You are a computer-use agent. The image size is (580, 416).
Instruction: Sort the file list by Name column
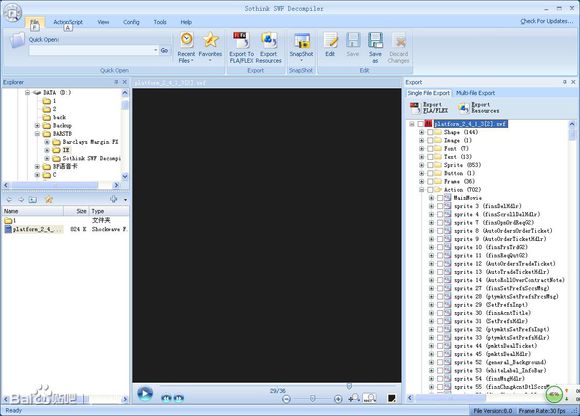[33, 211]
